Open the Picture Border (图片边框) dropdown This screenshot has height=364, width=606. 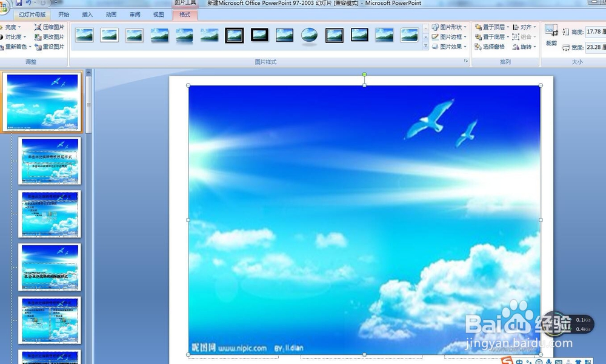[x=449, y=37]
